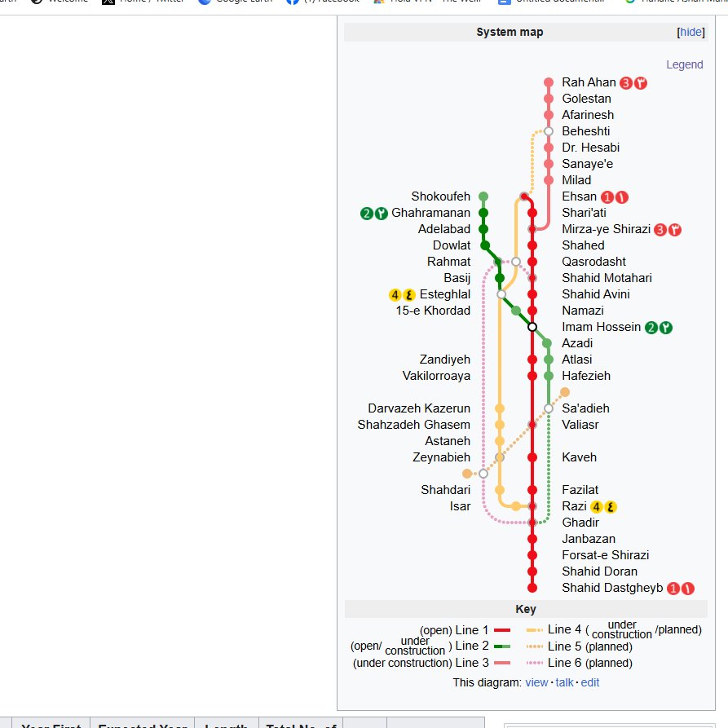Click the Imam Hossein interchange station marker
Screen dimensions: 728x728
(x=532, y=327)
